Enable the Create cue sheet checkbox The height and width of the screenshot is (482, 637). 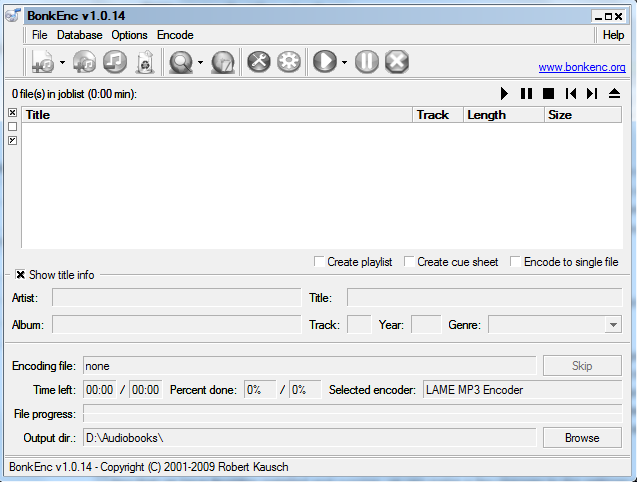coord(409,262)
